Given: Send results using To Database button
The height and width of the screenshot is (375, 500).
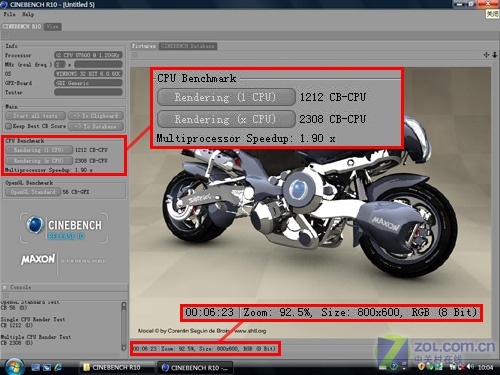Looking at the screenshot, I should 96,126.
